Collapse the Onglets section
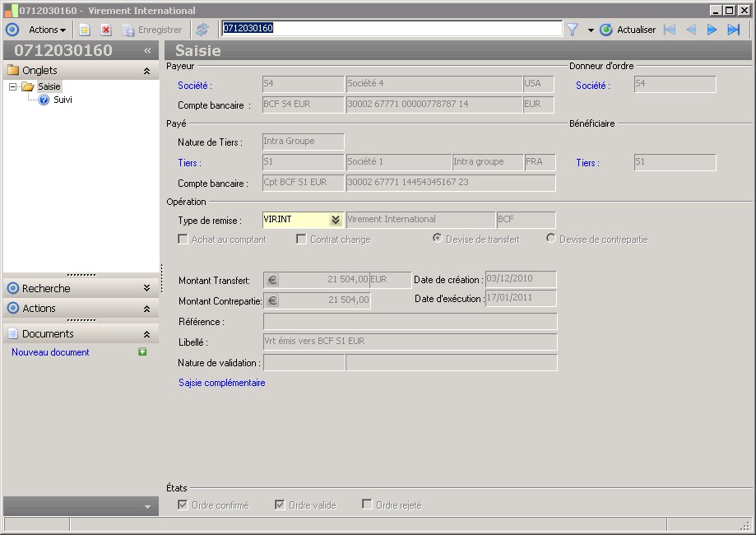 pos(146,71)
